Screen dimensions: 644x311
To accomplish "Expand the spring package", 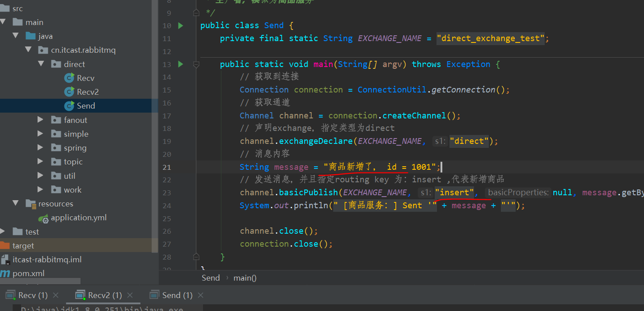I will (x=41, y=147).
